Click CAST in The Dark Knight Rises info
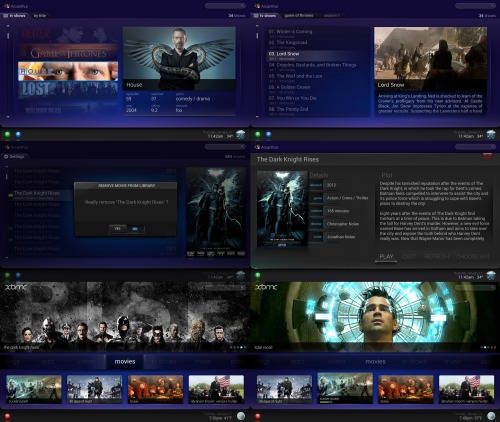This screenshot has width=500, height=422. click(409, 256)
